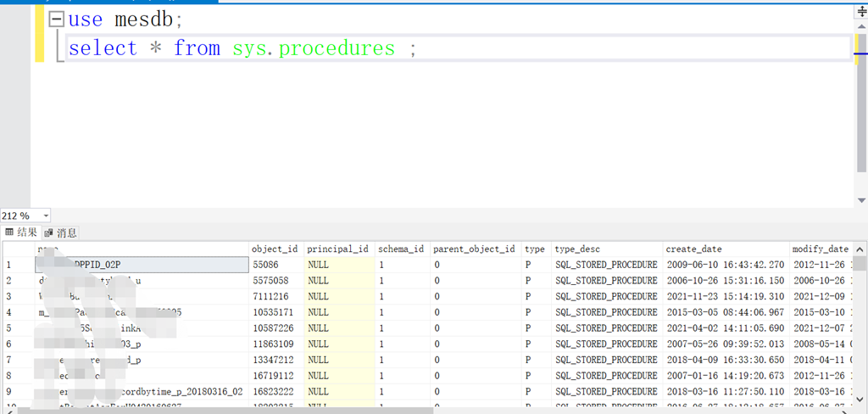Click results grid scrollbar up arrow
868x414 pixels.
click(x=858, y=249)
